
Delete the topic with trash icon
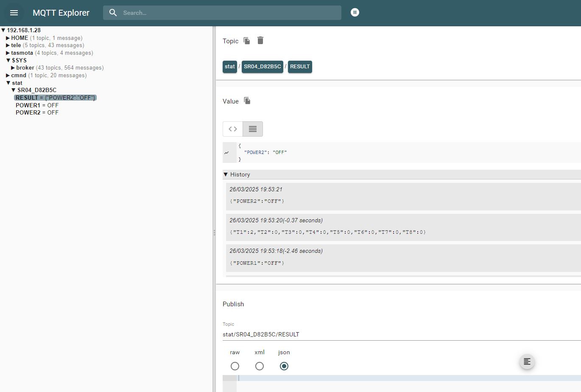[260, 40]
